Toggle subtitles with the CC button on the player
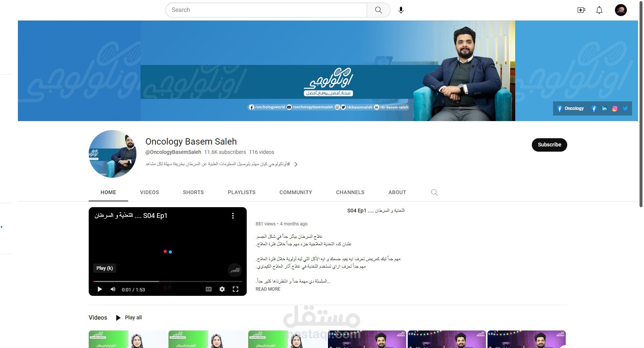This screenshot has height=348, width=644. coord(209,289)
